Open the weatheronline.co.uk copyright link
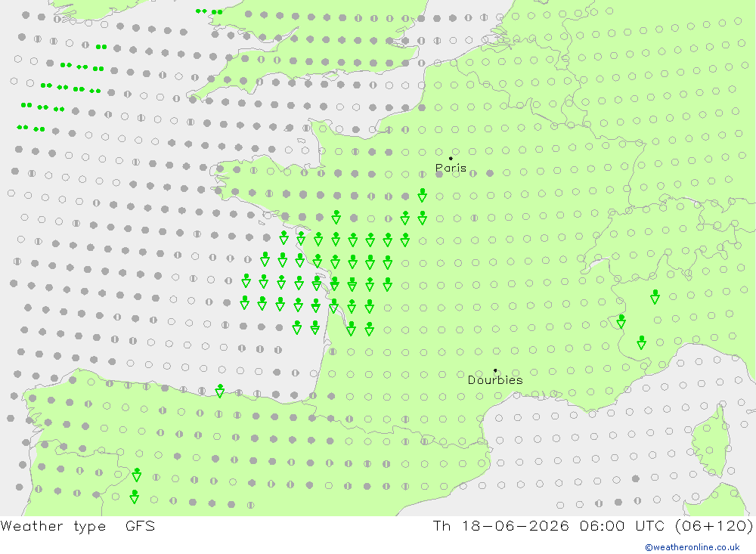The width and height of the screenshot is (756, 554). 692,547
